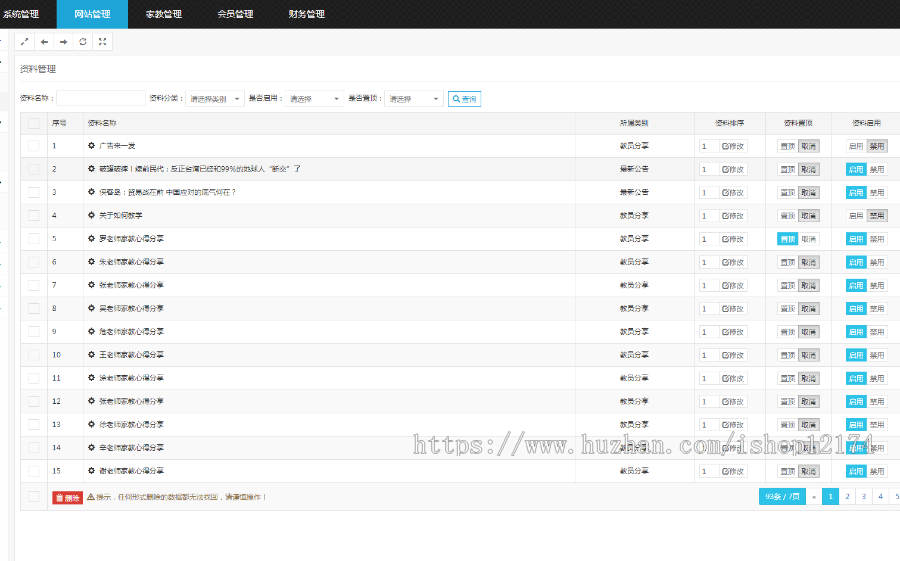Tick the footer checkbox beside the delete button
900x561 pixels.
coord(34,497)
